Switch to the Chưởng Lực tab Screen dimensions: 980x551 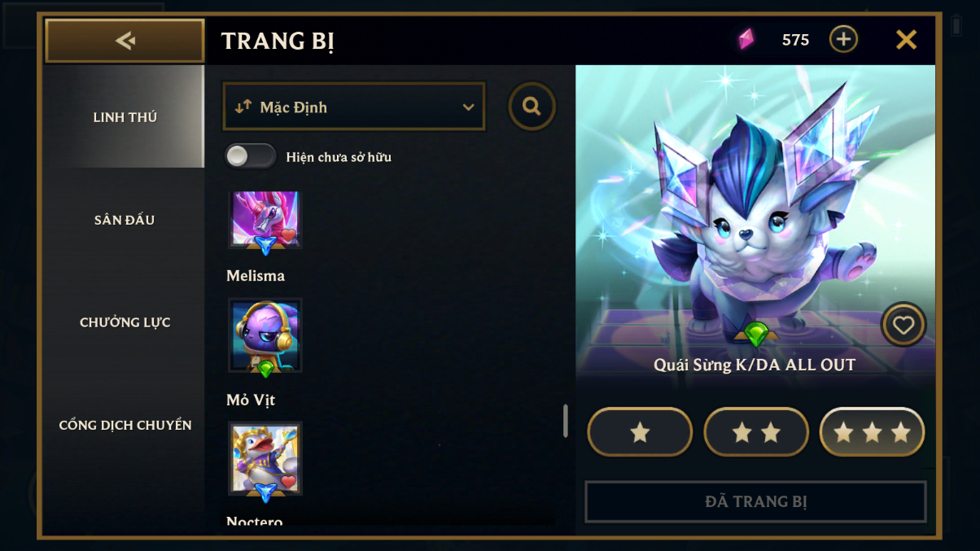125,322
